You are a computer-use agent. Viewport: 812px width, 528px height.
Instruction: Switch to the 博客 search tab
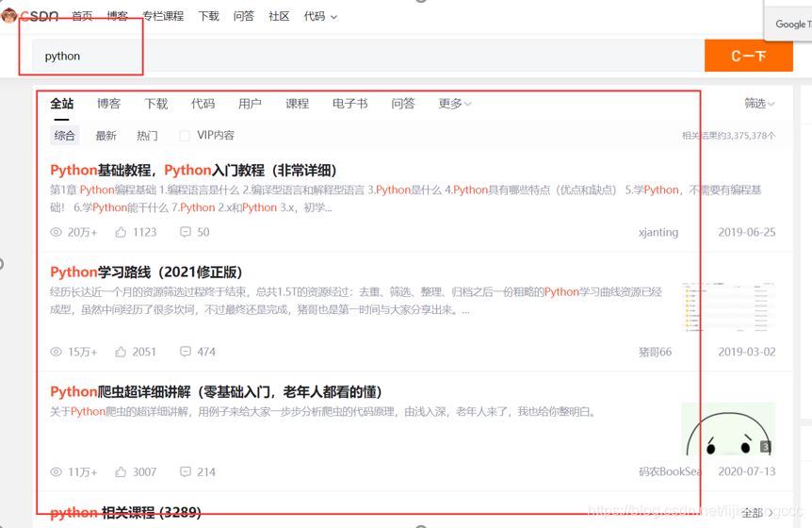108,104
